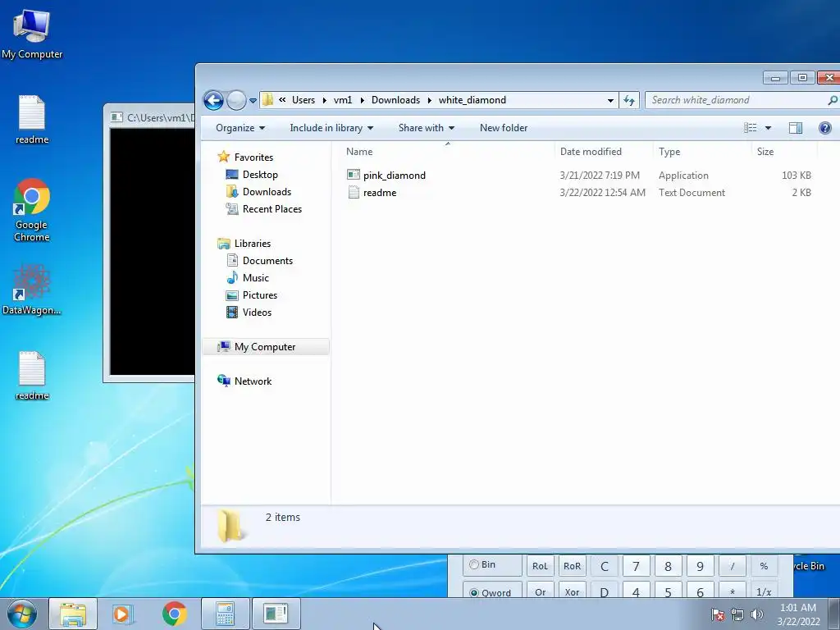
Task: Expand the address bar history dropdown
Action: 610,100
